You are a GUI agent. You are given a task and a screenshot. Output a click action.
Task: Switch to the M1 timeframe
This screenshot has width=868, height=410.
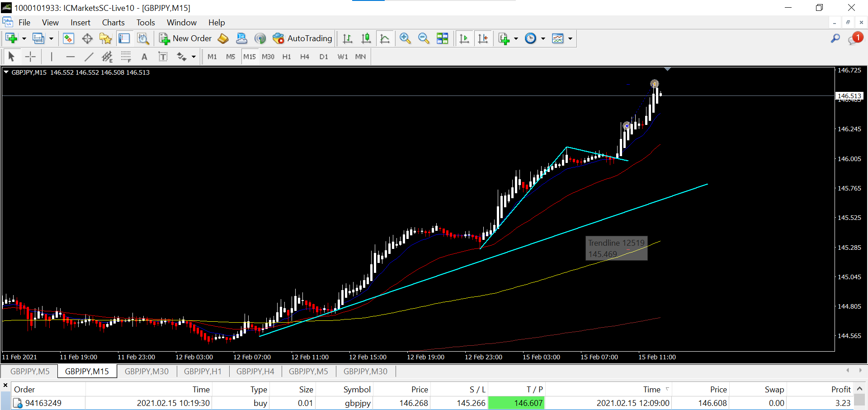[x=212, y=57]
